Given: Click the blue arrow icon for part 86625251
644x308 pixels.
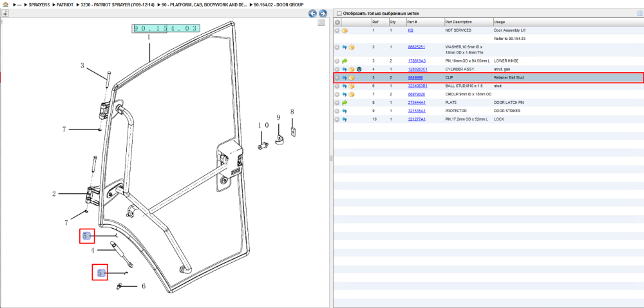Looking at the screenshot, I should (345, 47).
